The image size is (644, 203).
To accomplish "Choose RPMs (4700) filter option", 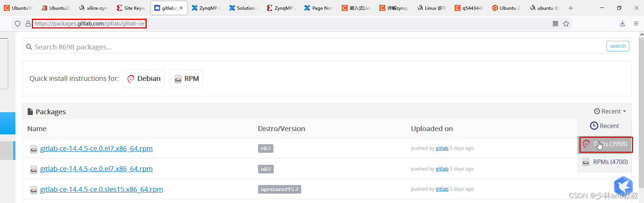I will tap(605, 162).
